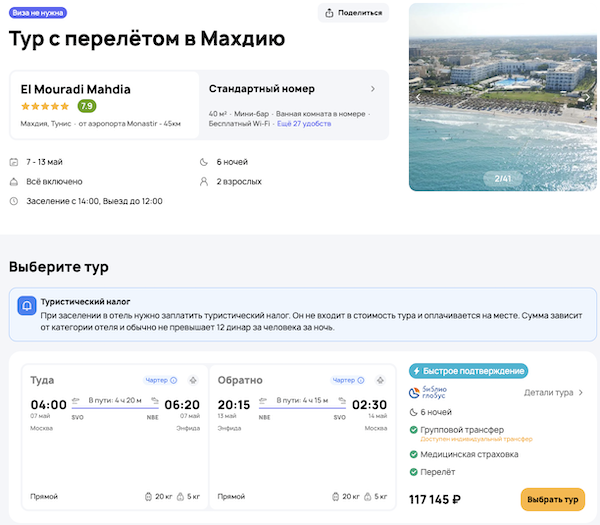Click the Туристический налог notice icon
This screenshot has width=600, height=525.
coord(27,307)
